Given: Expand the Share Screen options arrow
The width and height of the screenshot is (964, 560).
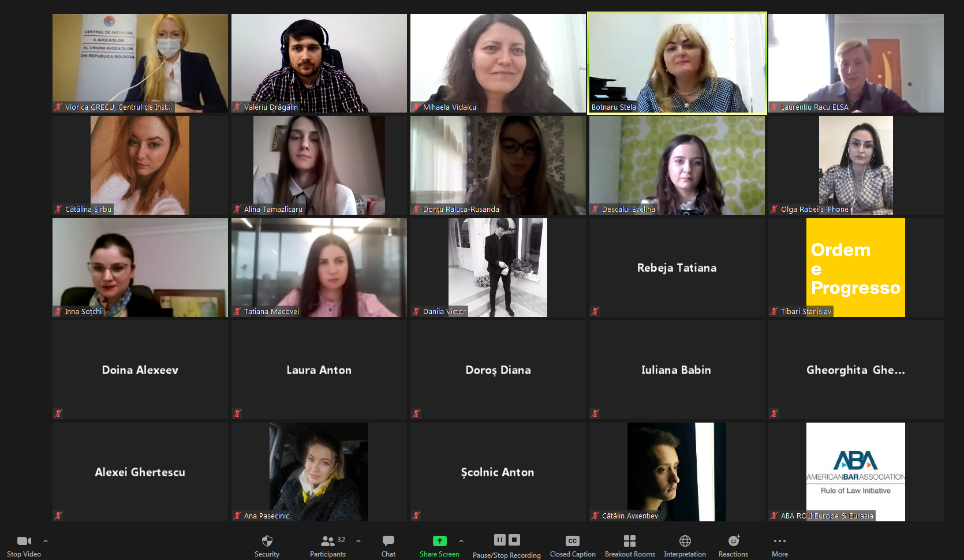Looking at the screenshot, I should tap(461, 541).
